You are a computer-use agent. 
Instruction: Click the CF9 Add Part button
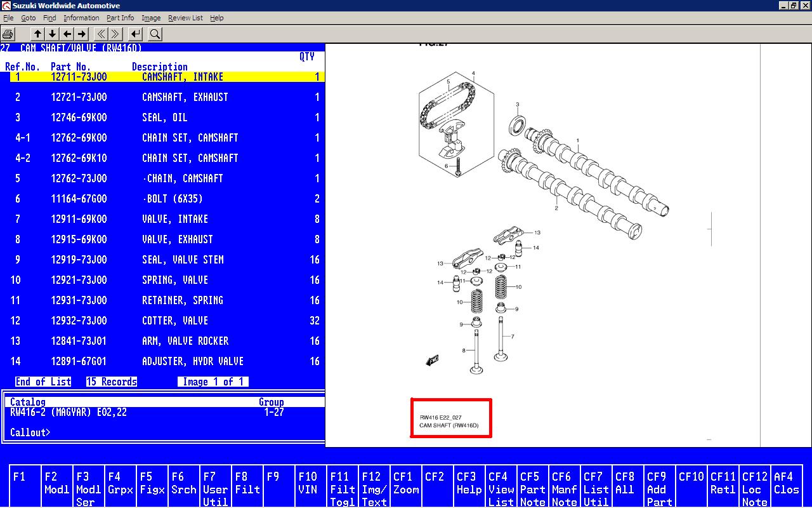[660, 486]
